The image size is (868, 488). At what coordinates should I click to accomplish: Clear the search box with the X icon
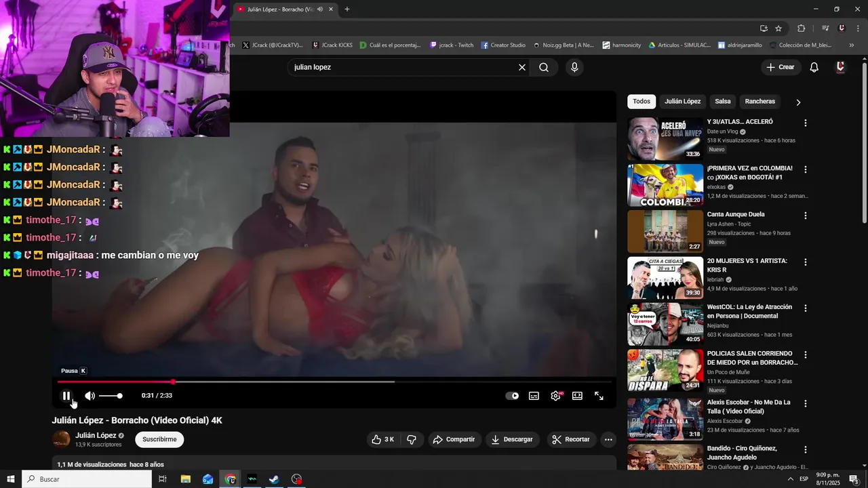(522, 67)
